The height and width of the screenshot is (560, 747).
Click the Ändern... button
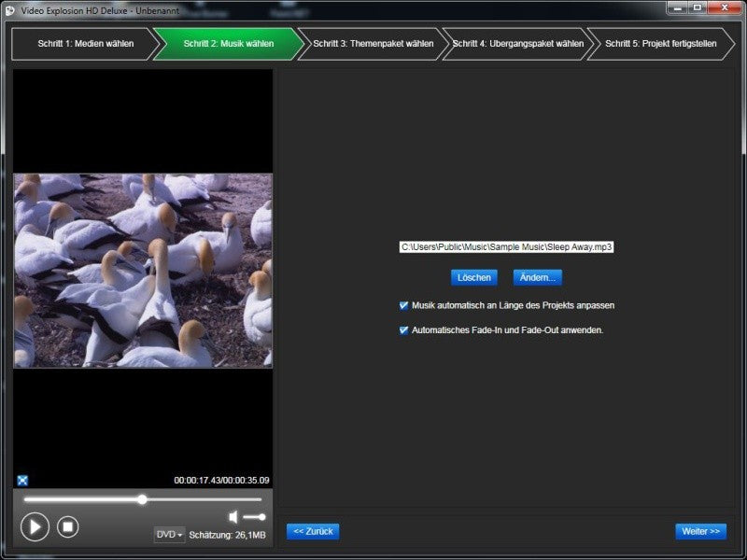pos(538,277)
